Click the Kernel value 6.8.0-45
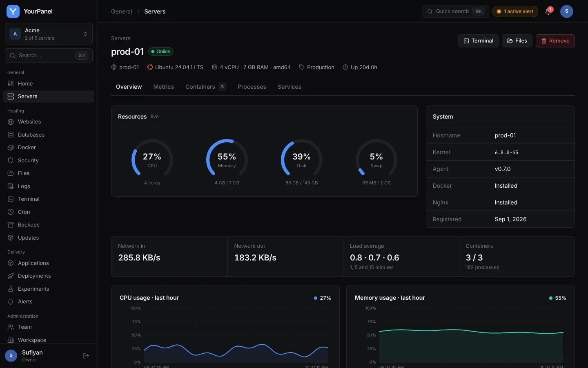Viewport: 588px width, 368px height. click(x=506, y=153)
